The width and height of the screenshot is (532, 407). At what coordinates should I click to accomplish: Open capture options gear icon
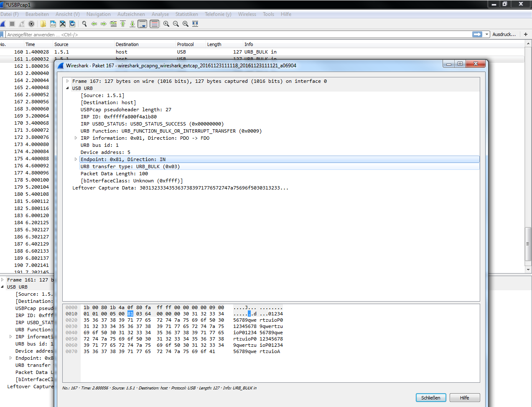31,24
